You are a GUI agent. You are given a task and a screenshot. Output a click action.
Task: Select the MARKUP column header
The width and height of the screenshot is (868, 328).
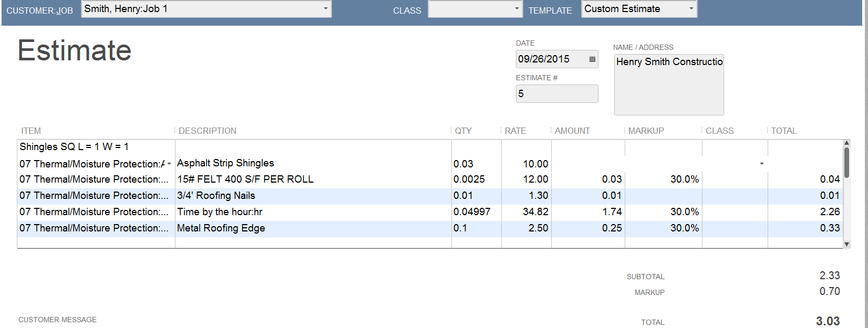tap(646, 131)
